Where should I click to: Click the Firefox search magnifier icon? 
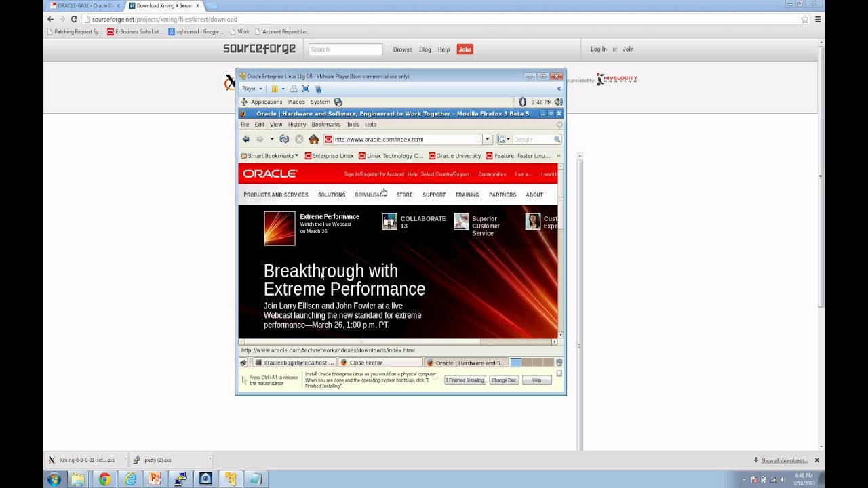click(x=557, y=139)
